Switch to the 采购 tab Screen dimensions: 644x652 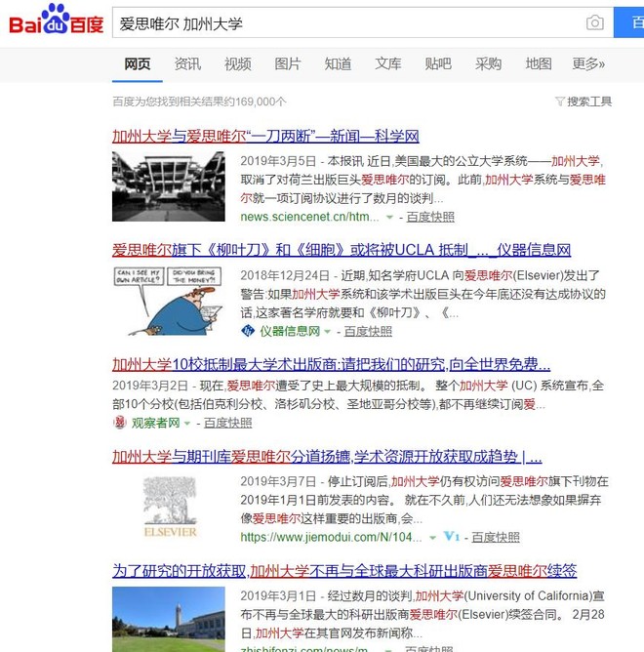point(488,64)
